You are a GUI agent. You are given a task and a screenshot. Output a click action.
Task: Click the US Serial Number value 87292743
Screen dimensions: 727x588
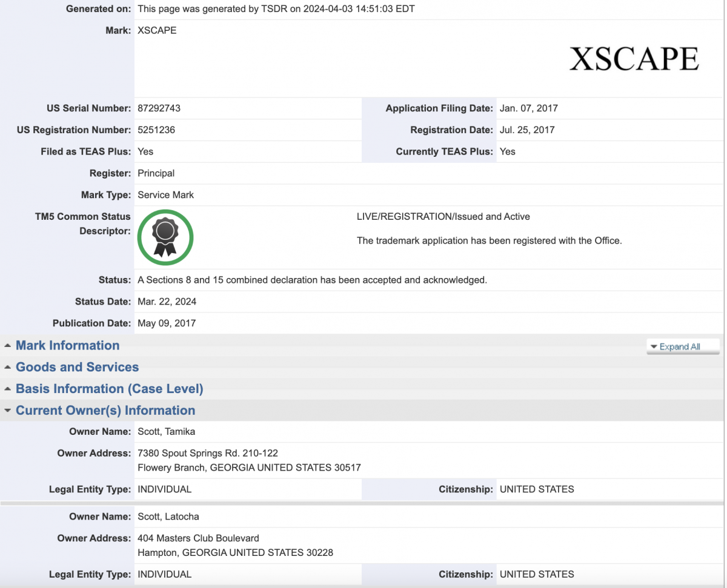(159, 108)
